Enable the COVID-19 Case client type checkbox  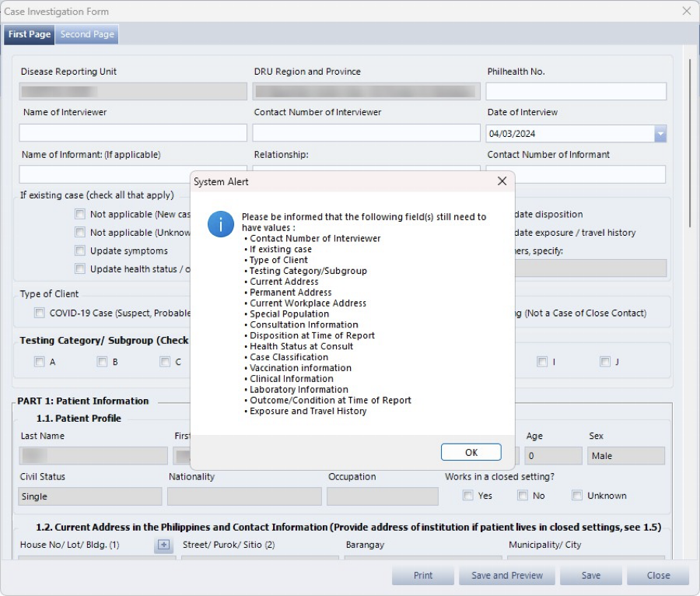[x=40, y=313]
